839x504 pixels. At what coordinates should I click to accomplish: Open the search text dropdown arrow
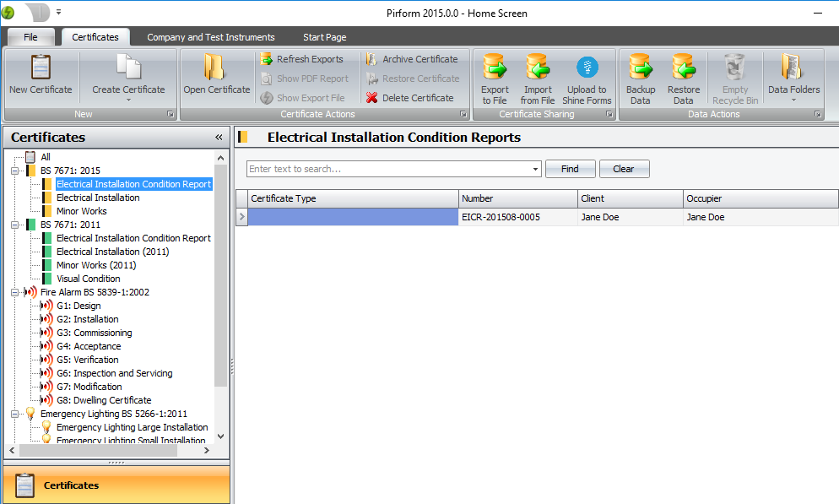pos(536,170)
